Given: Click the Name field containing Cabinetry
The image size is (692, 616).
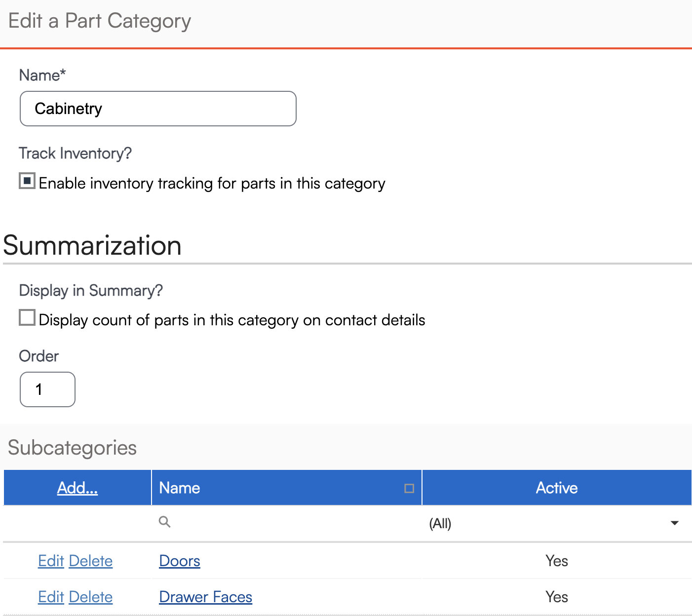Looking at the screenshot, I should click(x=158, y=109).
